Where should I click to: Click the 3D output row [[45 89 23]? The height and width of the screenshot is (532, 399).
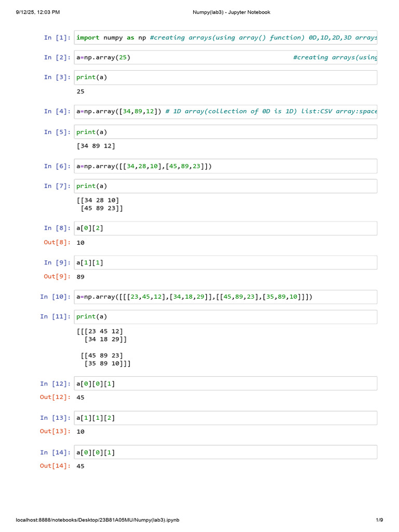(102, 355)
